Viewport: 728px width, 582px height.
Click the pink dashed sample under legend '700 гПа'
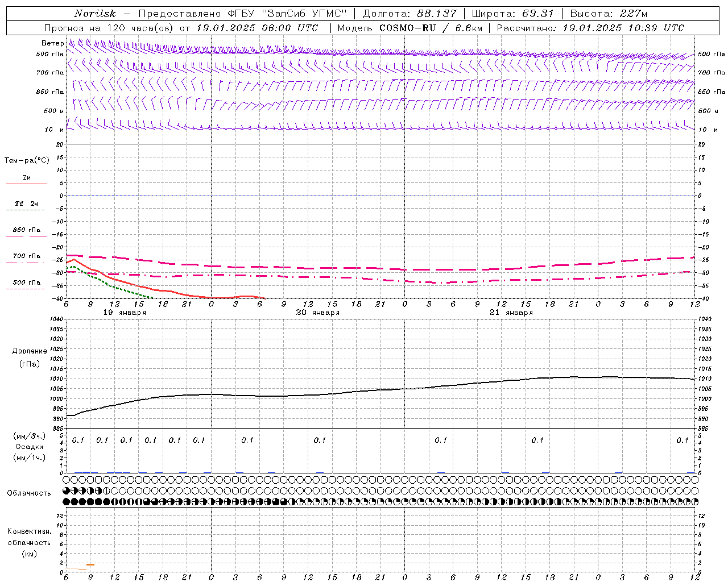(25, 263)
